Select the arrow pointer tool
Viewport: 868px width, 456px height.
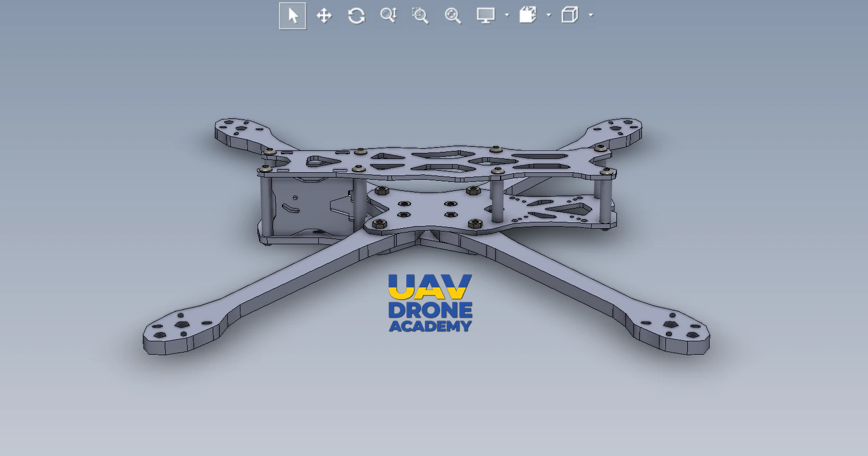(x=293, y=15)
